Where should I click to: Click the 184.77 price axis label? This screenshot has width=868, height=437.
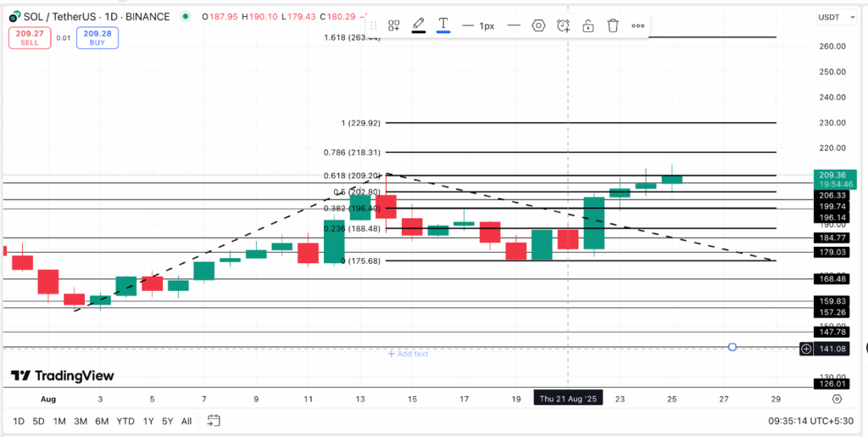pos(832,238)
